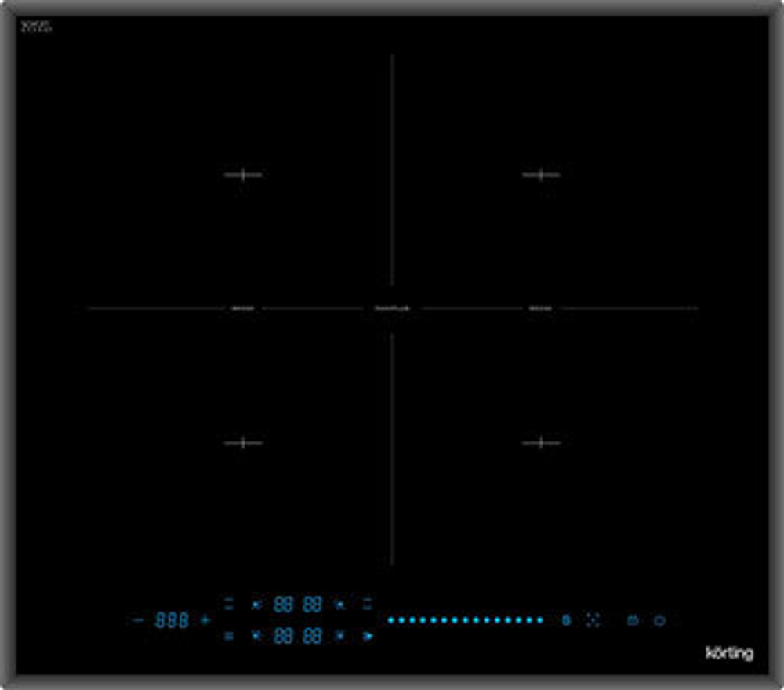Tap the small icon left of the bottom-left display
Screen dimensions: 784x690
point(256,635)
